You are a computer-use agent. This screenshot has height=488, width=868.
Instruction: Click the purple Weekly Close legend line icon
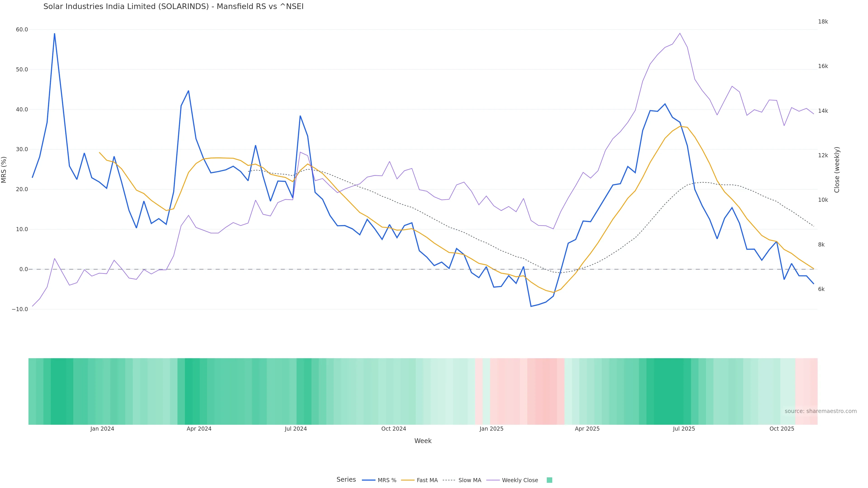(x=493, y=480)
